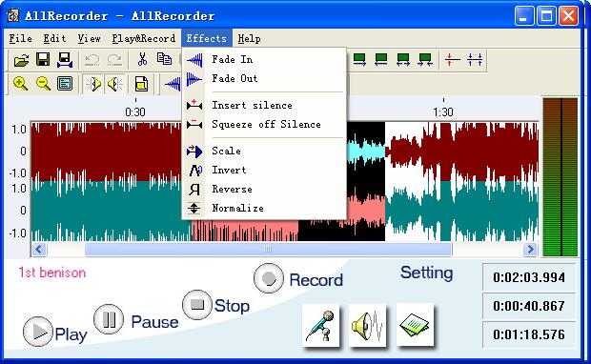Click the AllRecorder title bar app icon

click(x=13, y=16)
